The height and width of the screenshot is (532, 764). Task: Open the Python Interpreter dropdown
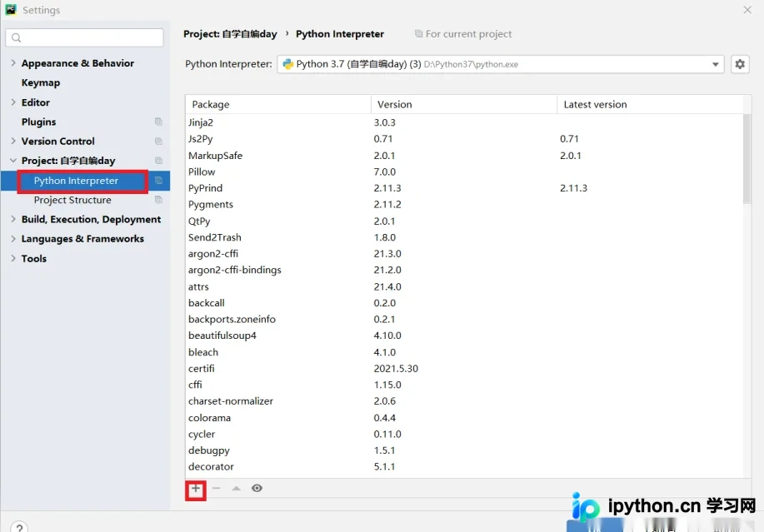(x=501, y=64)
